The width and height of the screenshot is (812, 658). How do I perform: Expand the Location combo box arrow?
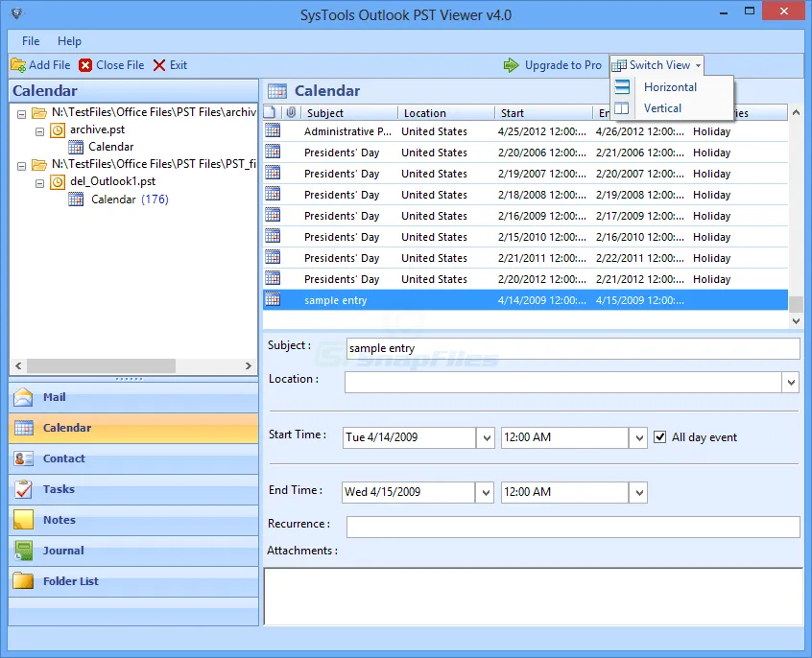(790, 382)
